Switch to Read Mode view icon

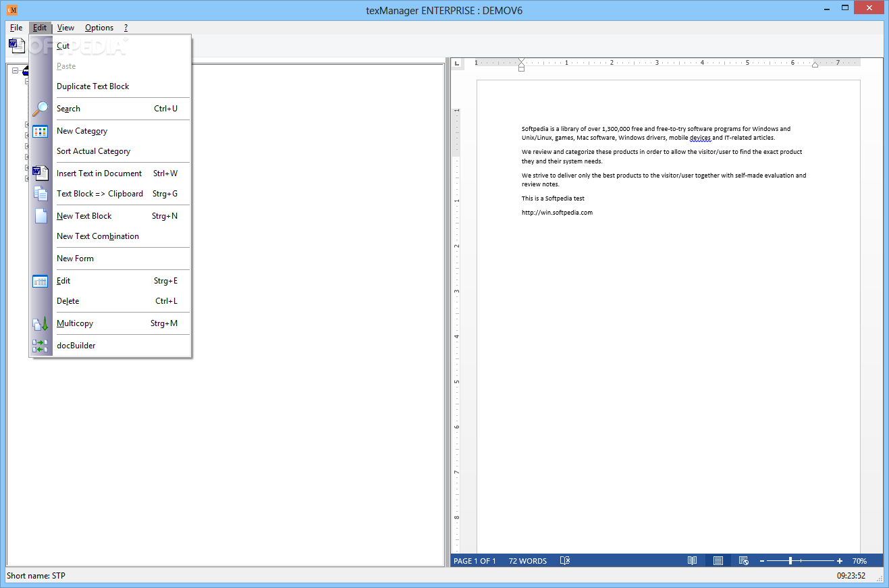692,561
